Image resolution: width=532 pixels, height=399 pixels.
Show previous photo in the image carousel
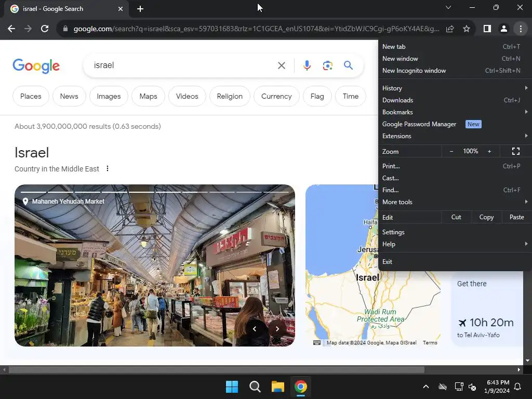[255, 329]
